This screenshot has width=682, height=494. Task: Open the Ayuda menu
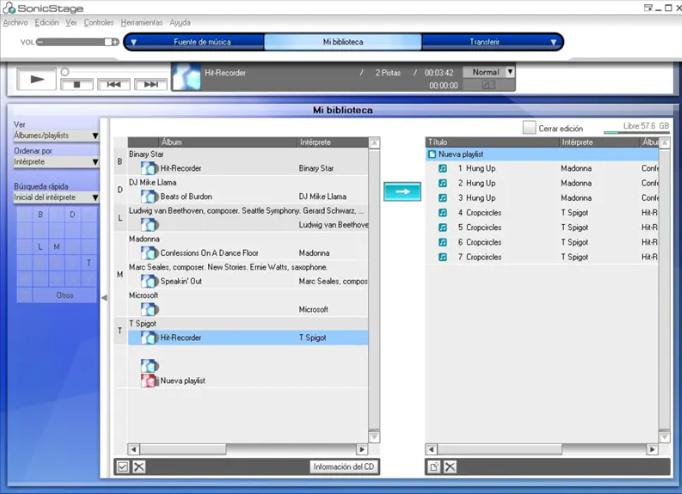180,22
